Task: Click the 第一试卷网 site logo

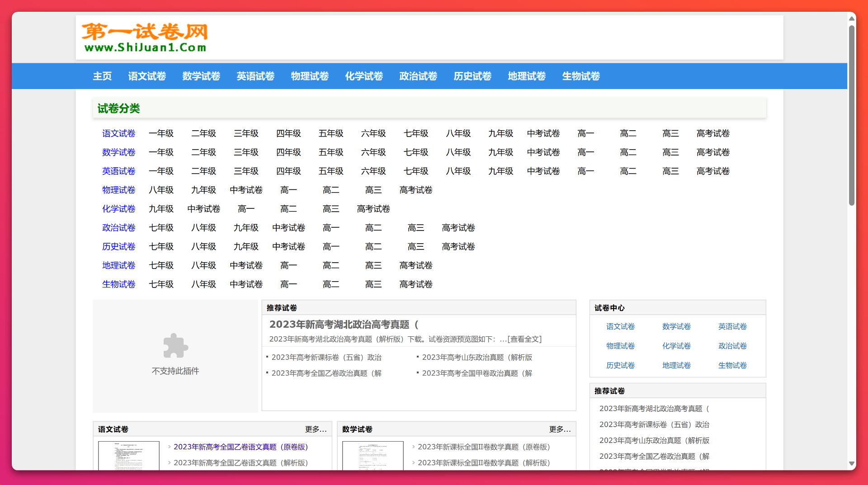Action: tap(144, 38)
